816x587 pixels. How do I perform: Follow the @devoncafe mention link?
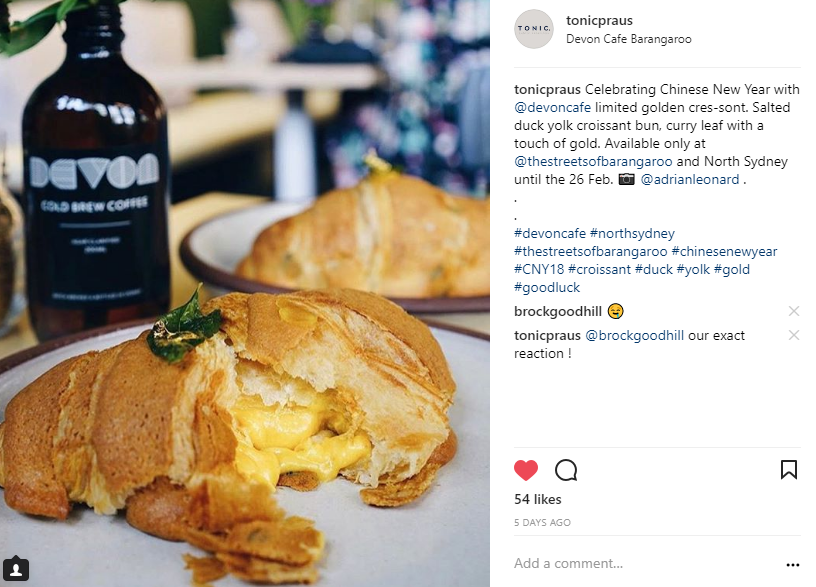pos(552,108)
